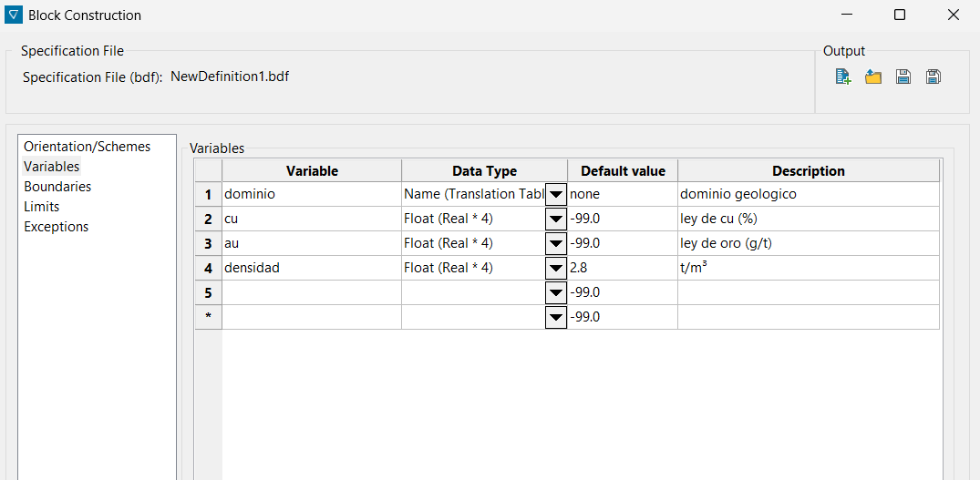The height and width of the screenshot is (480, 980).
Task: Click the 'dominio geologico' description cell
Action: 808,194
